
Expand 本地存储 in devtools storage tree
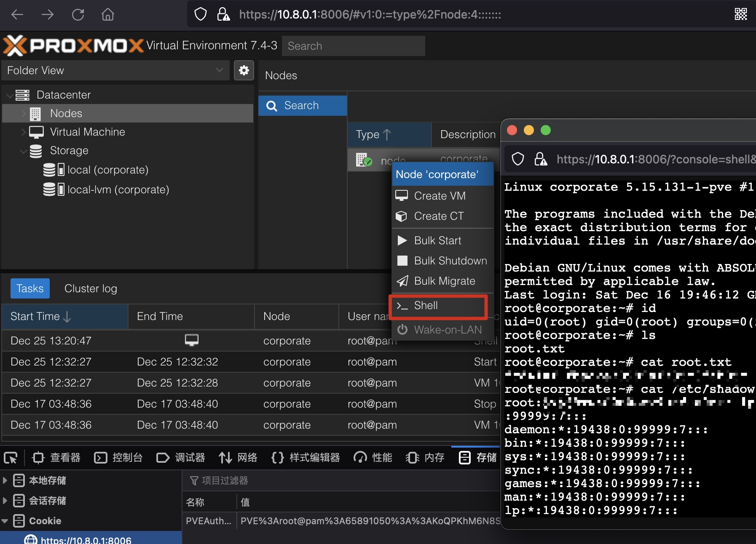click(x=5, y=480)
